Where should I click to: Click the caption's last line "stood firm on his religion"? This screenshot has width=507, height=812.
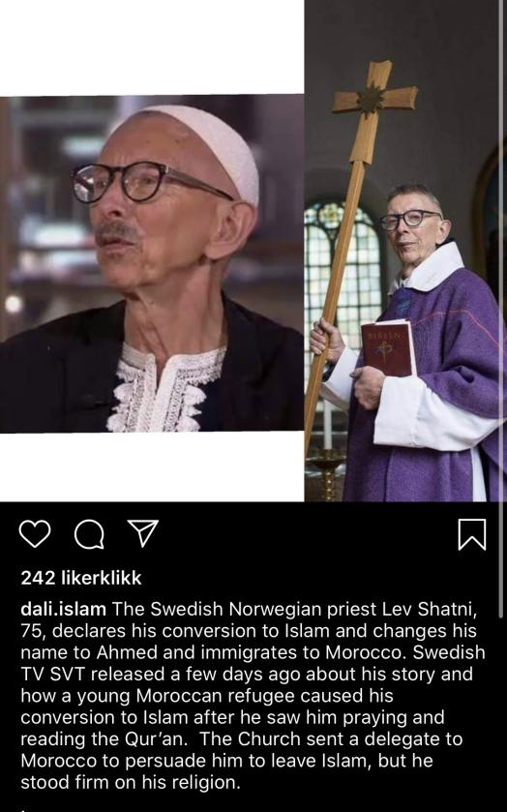130,782
